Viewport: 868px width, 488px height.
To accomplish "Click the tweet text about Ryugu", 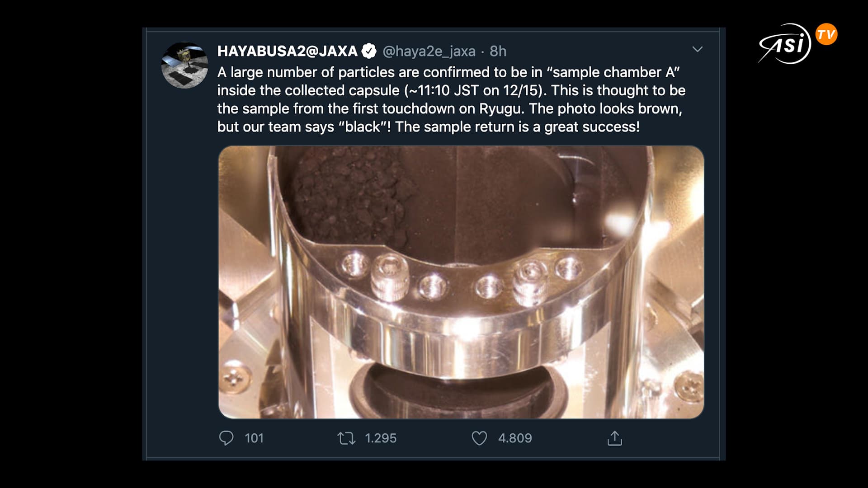I will (x=451, y=99).
